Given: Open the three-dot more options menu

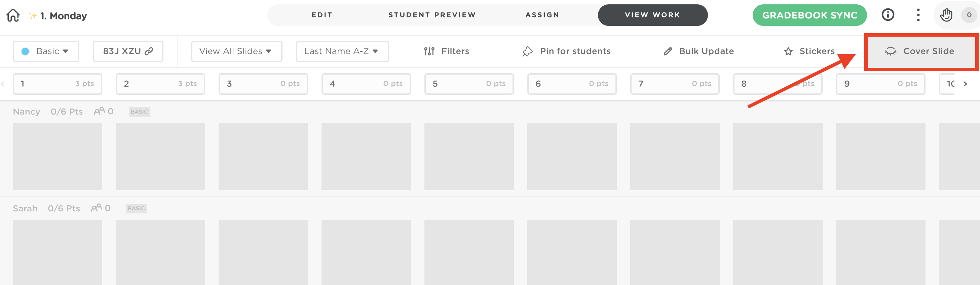Looking at the screenshot, I should click(x=918, y=15).
